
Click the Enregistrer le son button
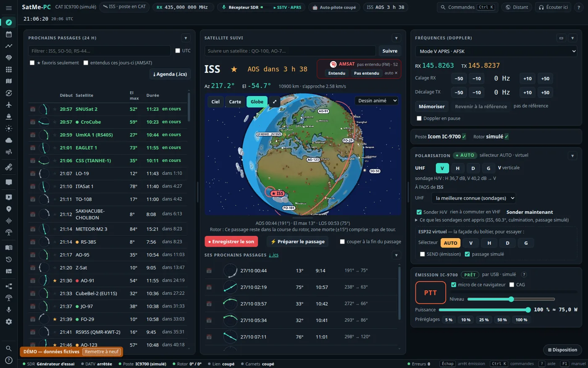231,242
